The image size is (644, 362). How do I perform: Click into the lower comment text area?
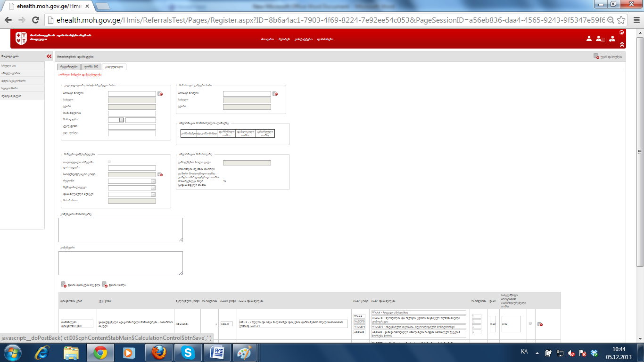tap(120, 263)
